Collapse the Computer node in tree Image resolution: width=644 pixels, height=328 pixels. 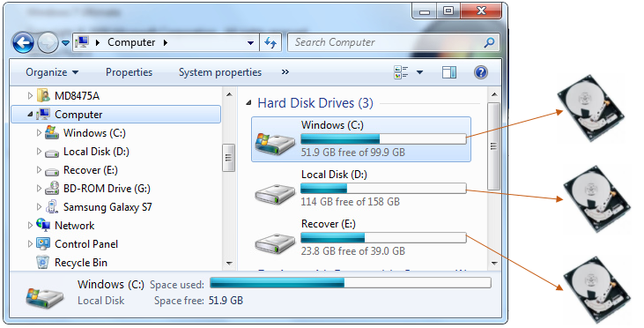click(30, 115)
